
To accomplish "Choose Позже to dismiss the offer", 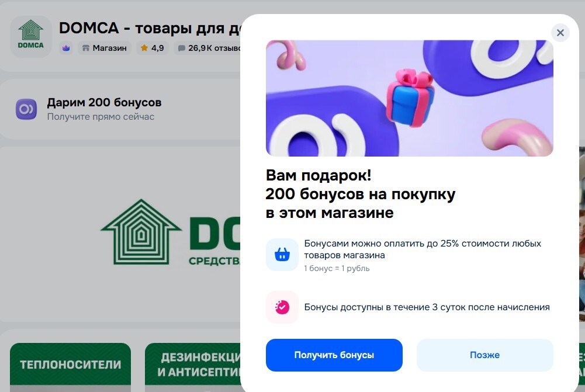I will click(484, 355).
